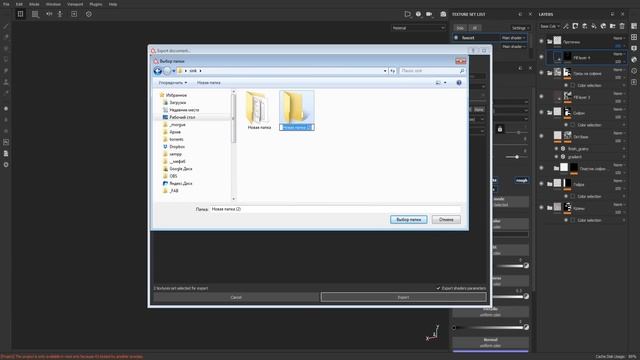Click the back arrow in folder dialog
Image resolution: width=640 pixels, height=360 pixels.
point(158,71)
